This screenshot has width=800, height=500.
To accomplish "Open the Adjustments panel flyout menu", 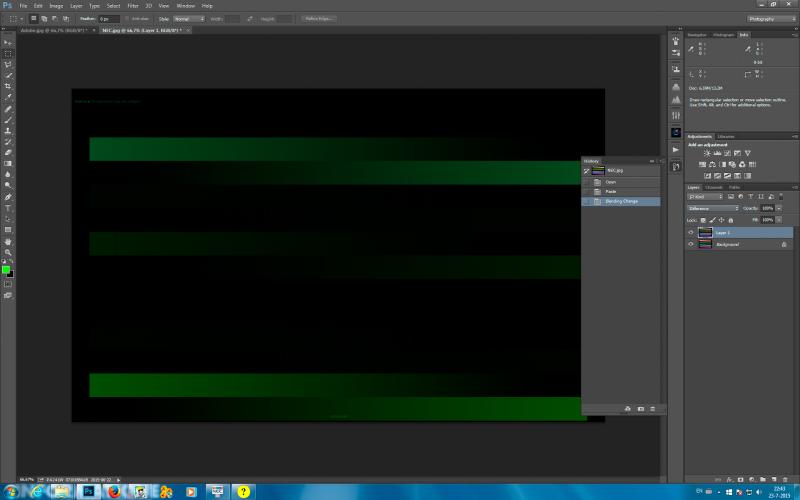I will click(795, 136).
